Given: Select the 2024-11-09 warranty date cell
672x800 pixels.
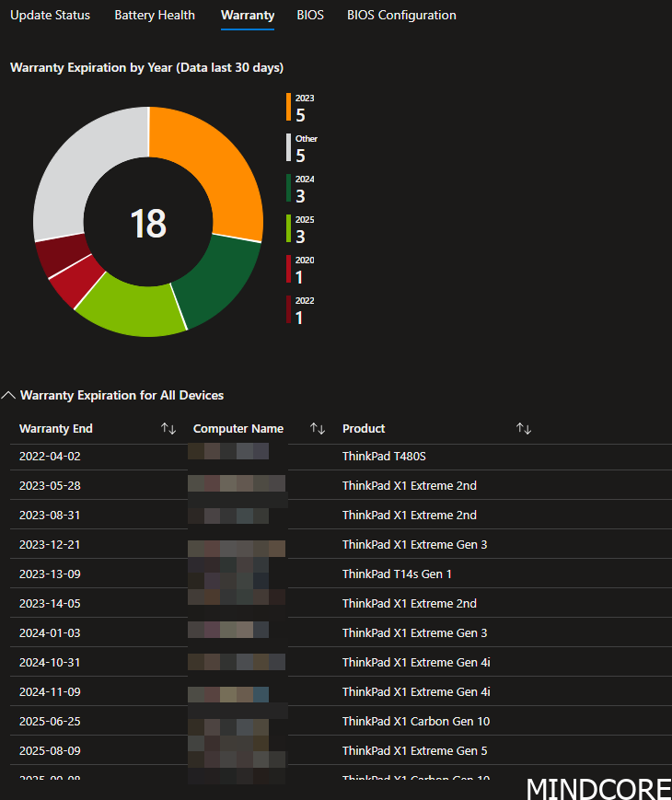Looking at the screenshot, I should (x=50, y=692).
